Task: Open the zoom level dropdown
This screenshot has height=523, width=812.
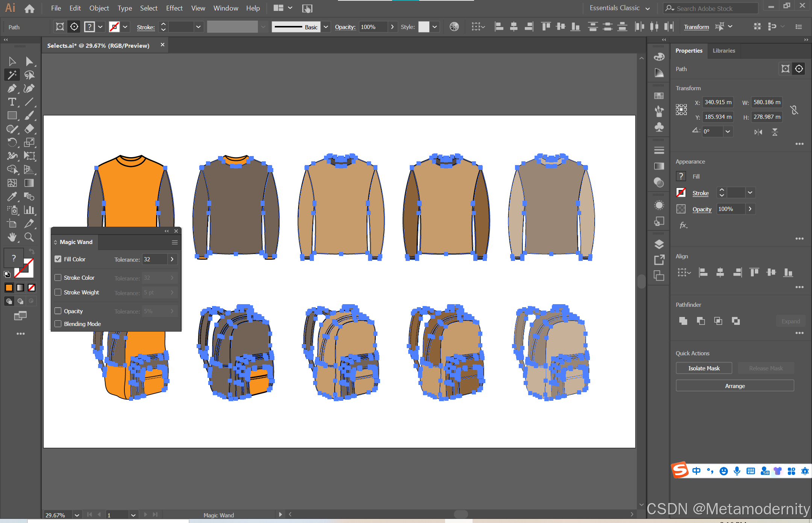Action: [77, 515]
